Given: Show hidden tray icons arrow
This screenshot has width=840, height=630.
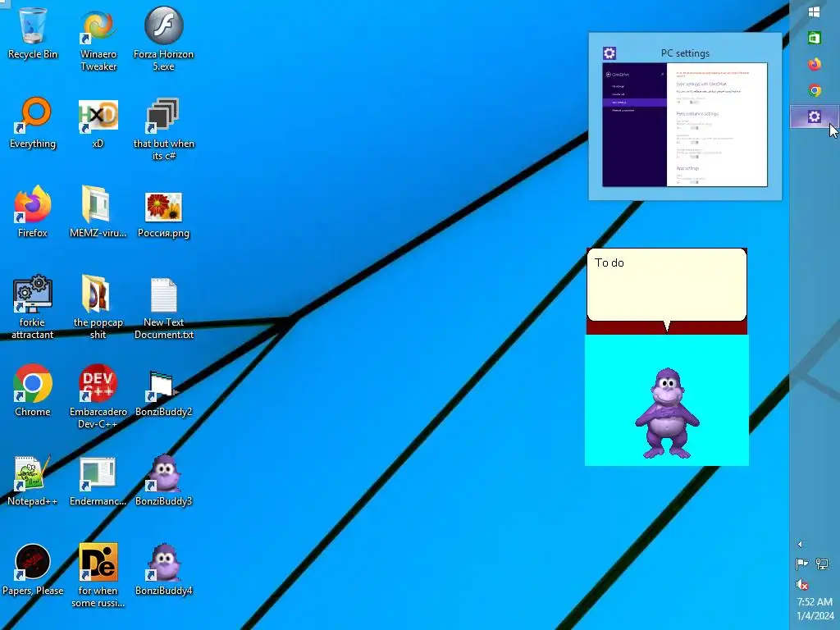Looking at the screenshot, I should click(801, 545).
